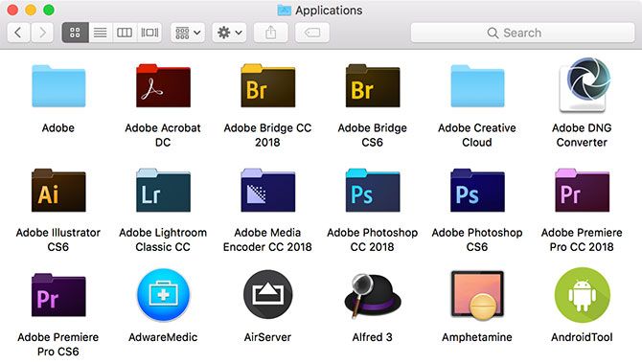This screenshot has height=364, width=642.
Task: Open the Action gear menu
Action: click(x=229, y=33)
